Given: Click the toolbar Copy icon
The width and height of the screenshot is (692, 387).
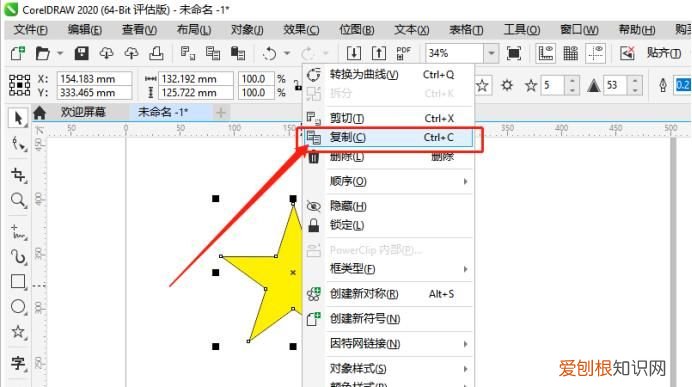Looking at the screenshot, I should pos(213,53).
